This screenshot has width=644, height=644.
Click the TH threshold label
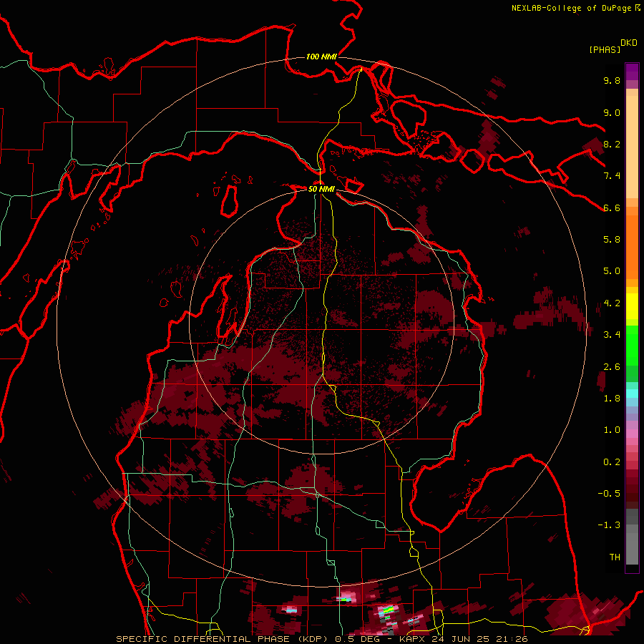(615, 557)
